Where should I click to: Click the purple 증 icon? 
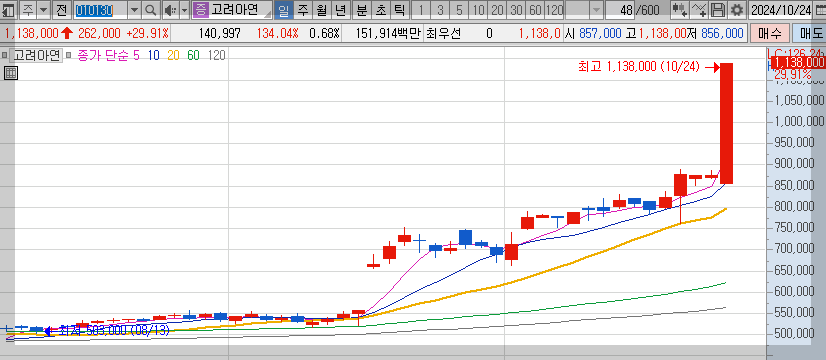click(200, 9)
